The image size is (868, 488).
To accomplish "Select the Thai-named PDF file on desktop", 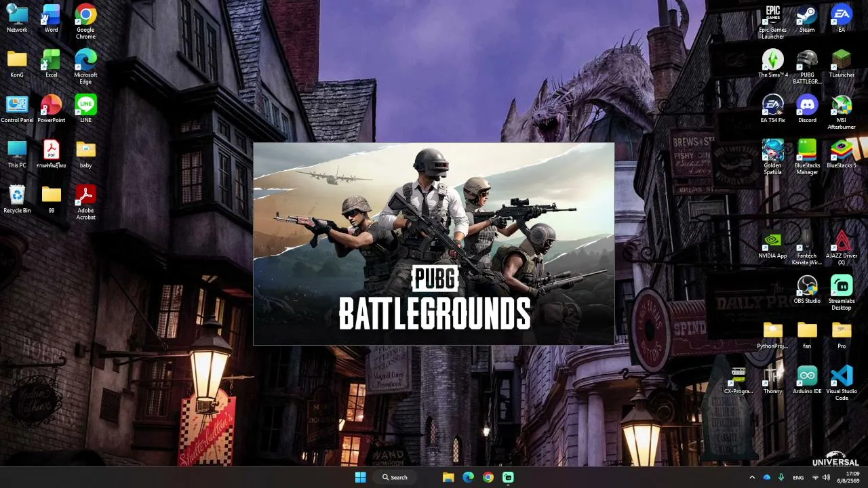I will 51,155.
